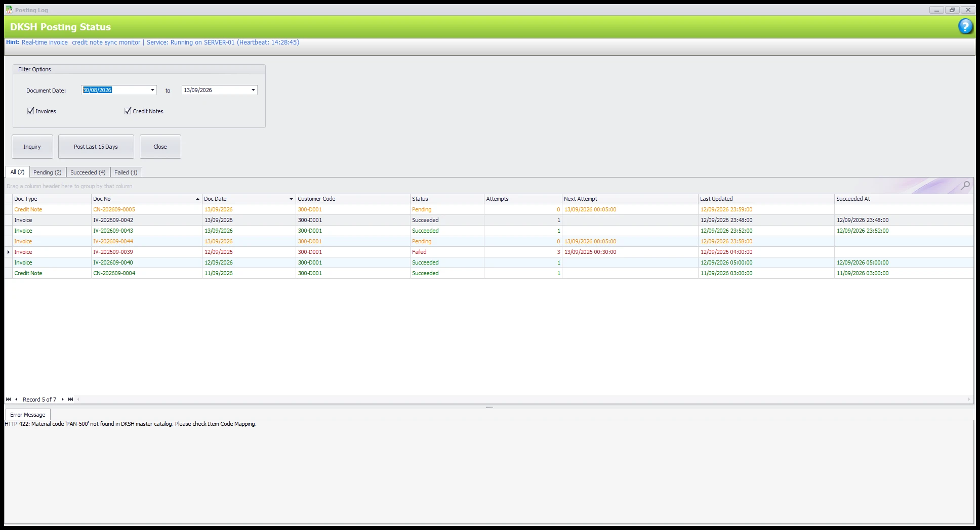Image resolution: width=980 pixels, height=530 pixels.
Task: Sort by Succeeded At column header
Action: click(904, 199)
